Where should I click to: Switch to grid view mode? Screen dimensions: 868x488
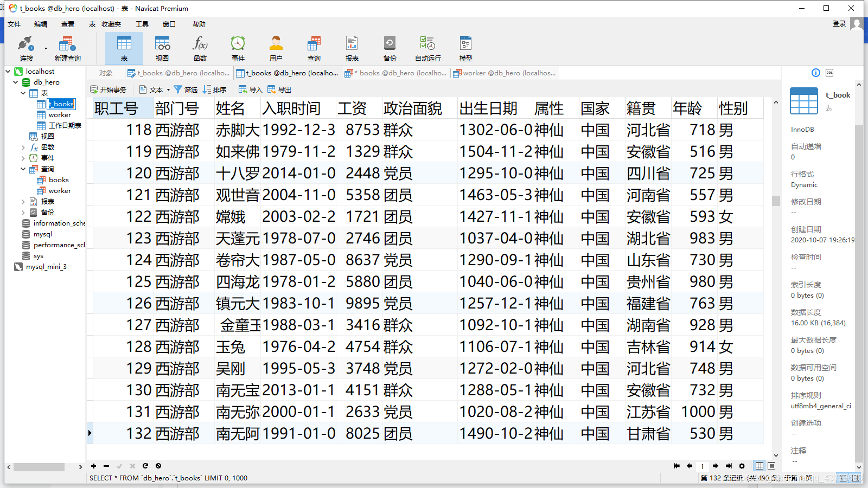pyautogui.click(x=759, y=466)
